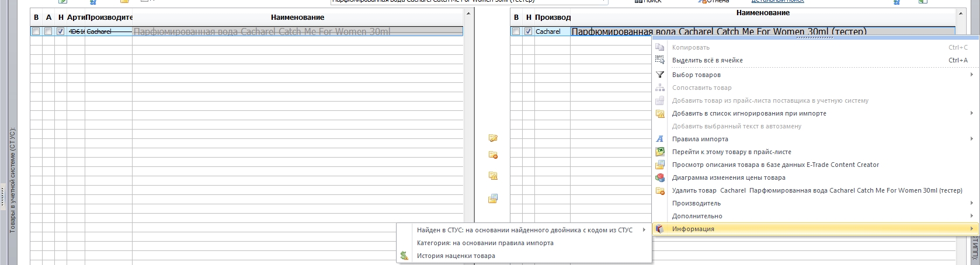Click the 'В' column header in right table
Image resolution: width=980 pixels, height=265 pixels.
tap(516, 18)
